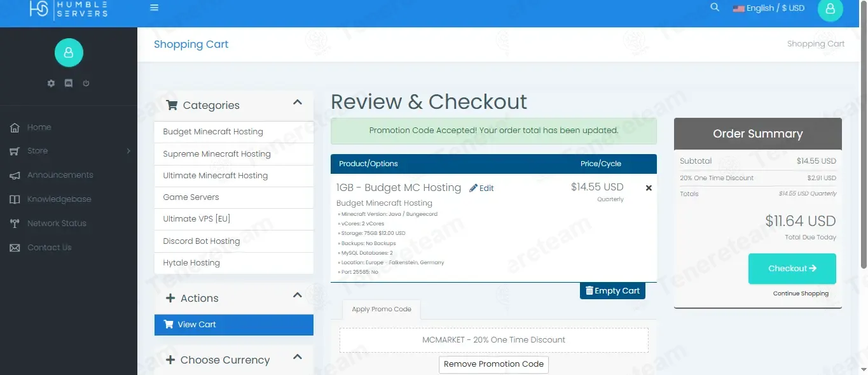Viewport: 868px width, 375px height.
Task: Select Game Servers category
Action: (234, 197)
